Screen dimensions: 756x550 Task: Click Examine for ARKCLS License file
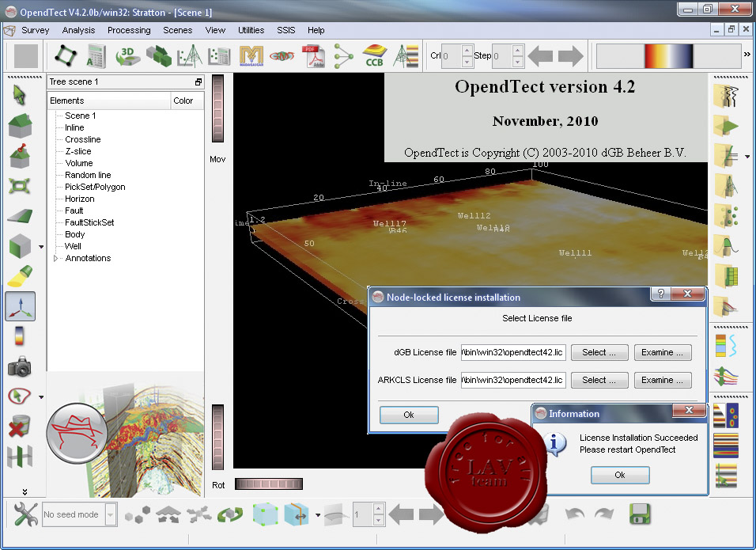[x=663, y=380]
